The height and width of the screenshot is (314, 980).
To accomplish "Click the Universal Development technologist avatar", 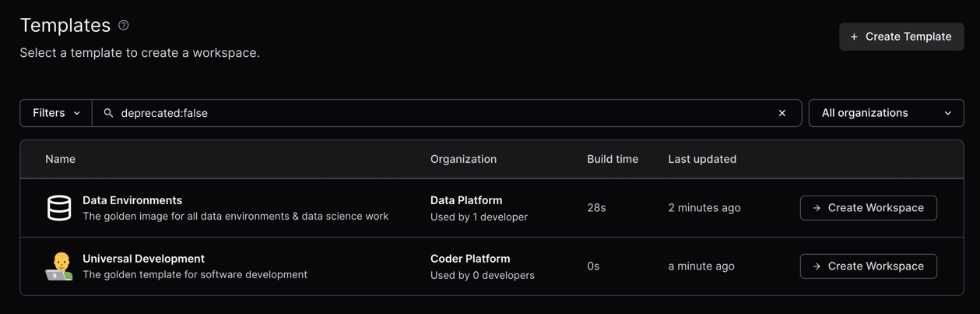I will (59, 266).
